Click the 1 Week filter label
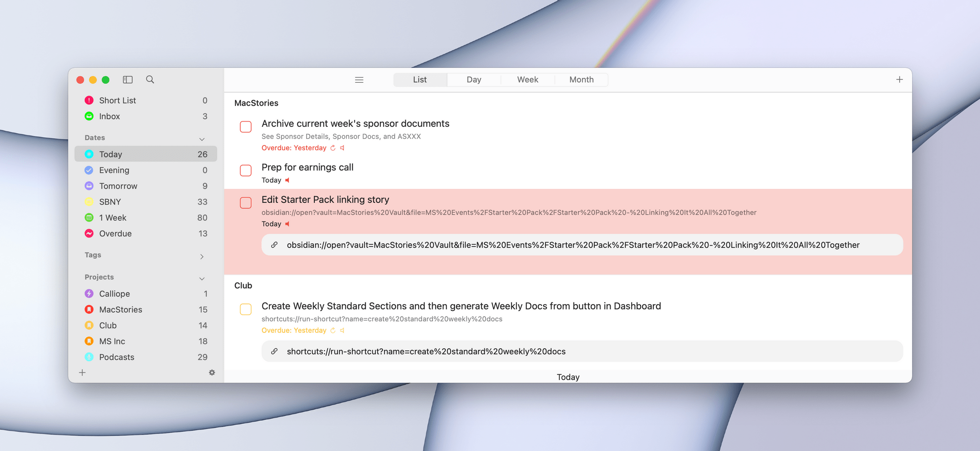The image size is (980, 451). pos(112,218)
